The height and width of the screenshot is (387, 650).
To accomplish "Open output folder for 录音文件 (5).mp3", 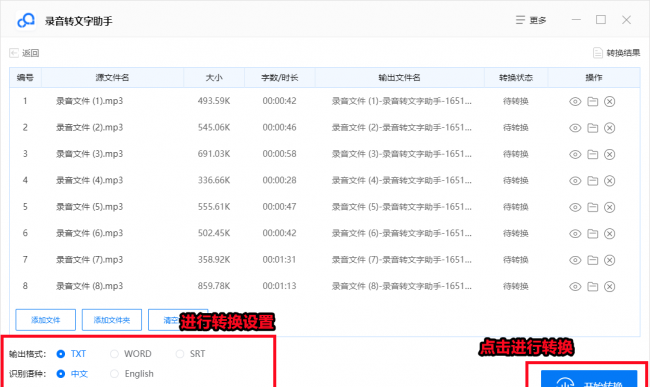I will pyautogui.click(x=592, y=207).
